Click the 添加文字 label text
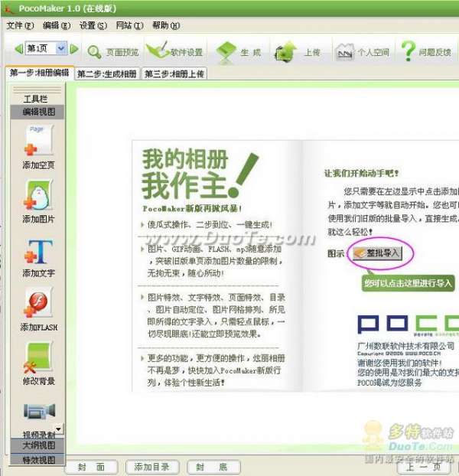Image resolution: width=459 pixels, height=476 pixels. 38,273
